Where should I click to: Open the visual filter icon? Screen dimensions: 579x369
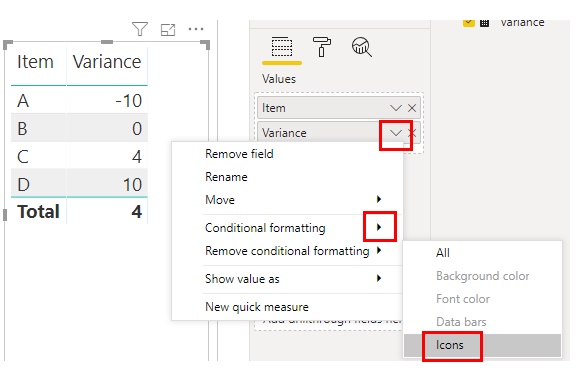pyautogui.click(x=140, y=29)
